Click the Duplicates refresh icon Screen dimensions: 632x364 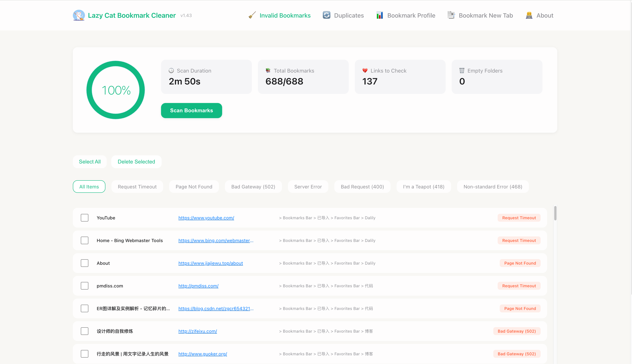[x=326, y=15]
